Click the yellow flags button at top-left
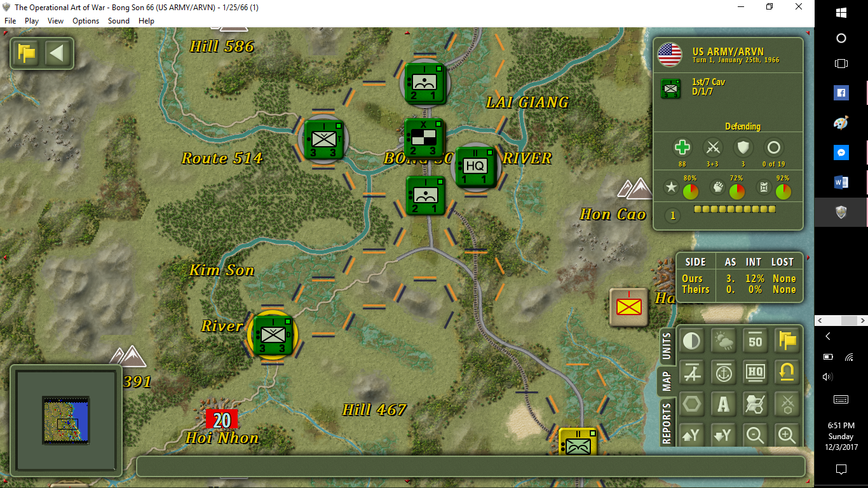 (27, 53)
